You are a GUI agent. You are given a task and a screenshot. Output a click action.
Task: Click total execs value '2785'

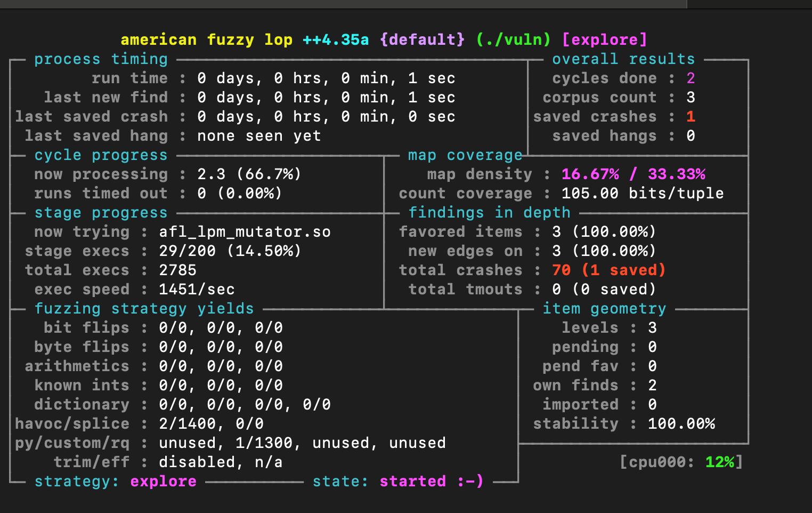pyautogui.click(x=178, y=270)
